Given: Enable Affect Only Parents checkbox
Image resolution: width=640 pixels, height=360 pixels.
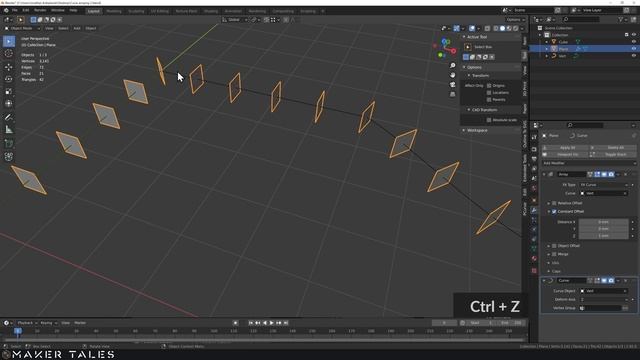Looking at the screenshot, I should [x=489, y=100].
